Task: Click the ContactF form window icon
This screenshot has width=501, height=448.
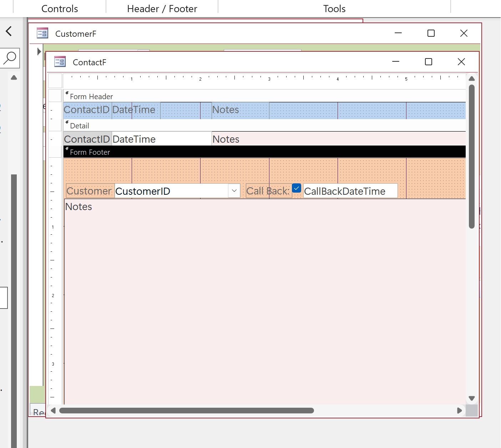Action: tap(60, 62)
